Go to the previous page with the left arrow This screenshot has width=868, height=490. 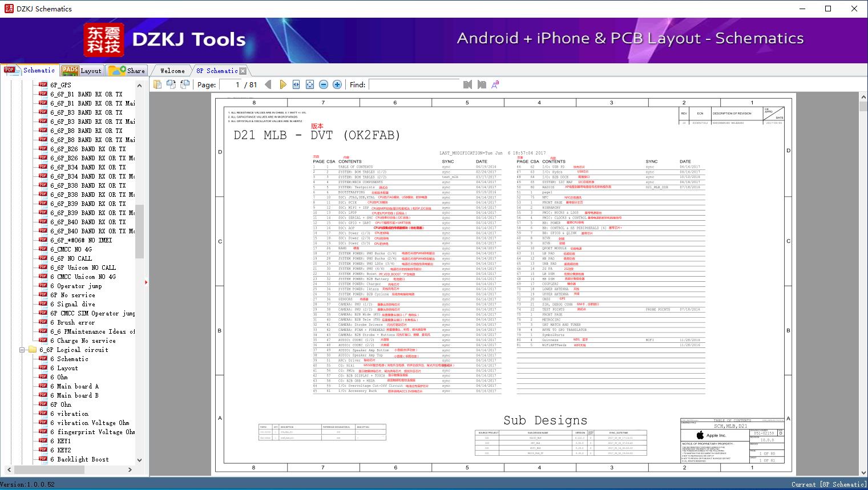pyautogui.click(x=268, y=84)
